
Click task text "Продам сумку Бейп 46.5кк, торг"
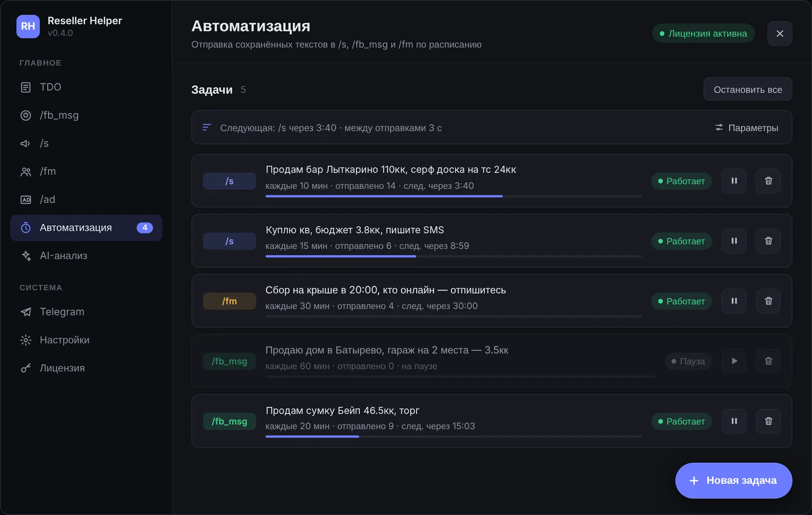pos(343,410)
